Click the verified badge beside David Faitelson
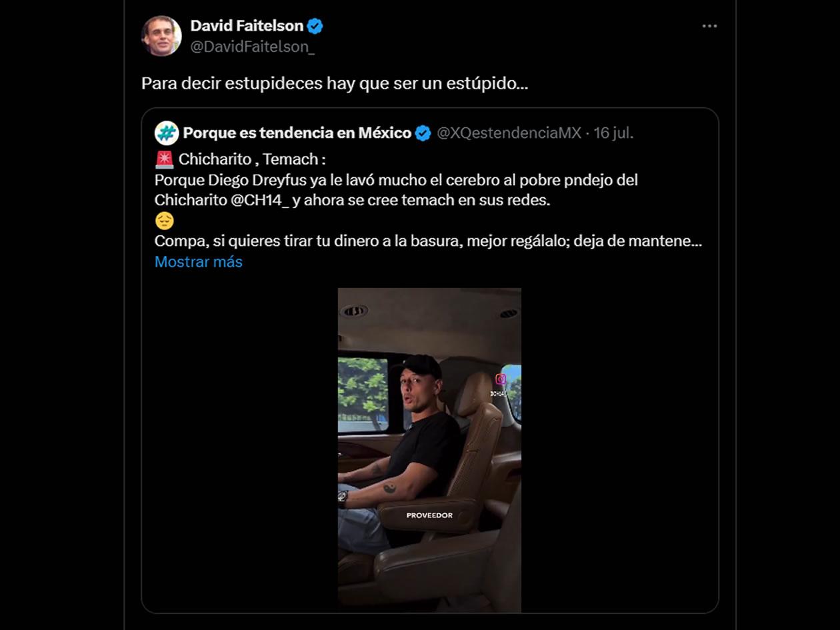The image size is (840, 630). pos(315,26)
